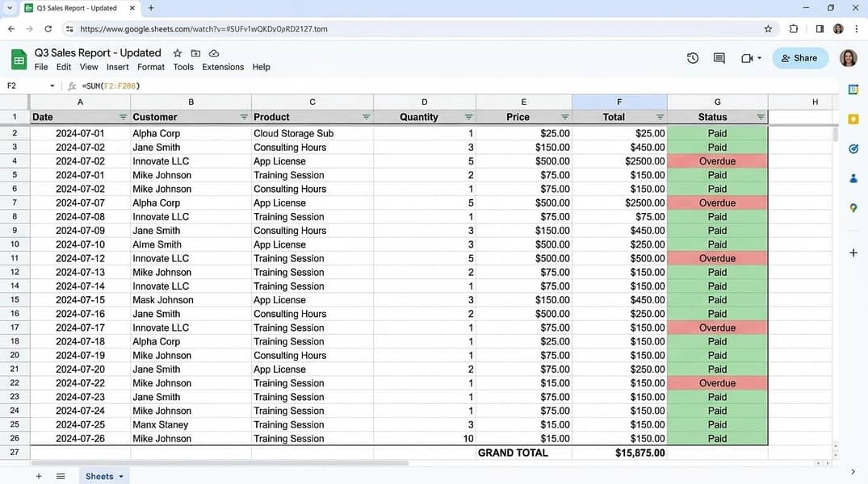Select the GRAND TOTAL label cell
The width and height of the screenshot is (868, 484).
[x=524, y=453]
